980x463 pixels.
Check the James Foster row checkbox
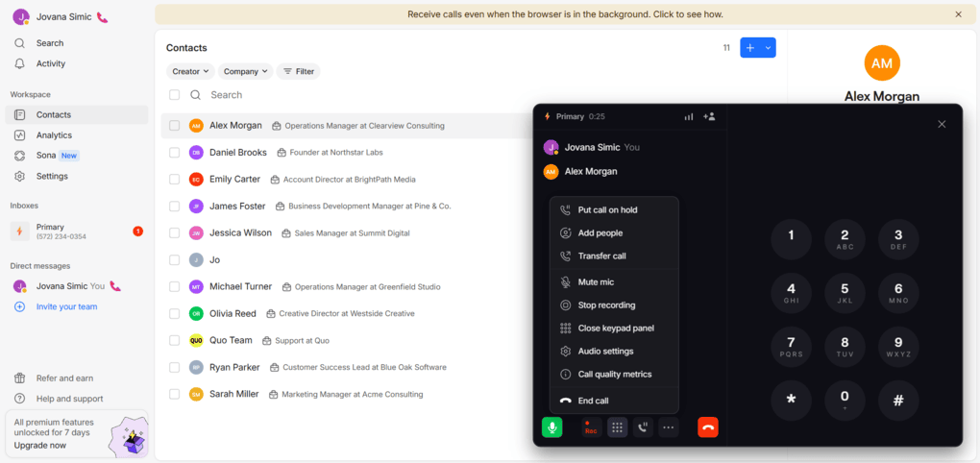174,207
